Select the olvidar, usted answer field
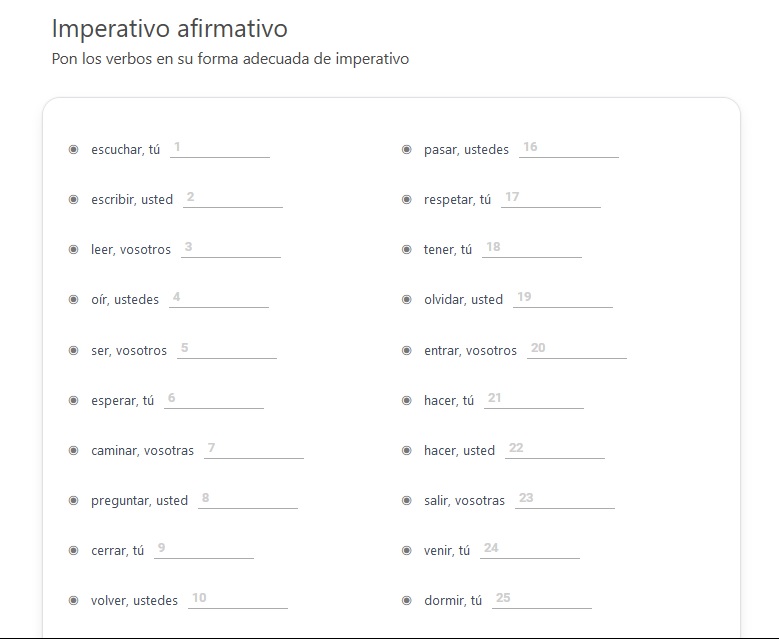779x639 pixels. [x=563, y=299]
